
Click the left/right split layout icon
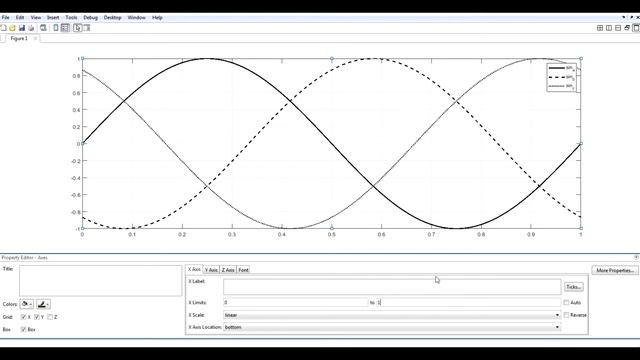[609, 28]
